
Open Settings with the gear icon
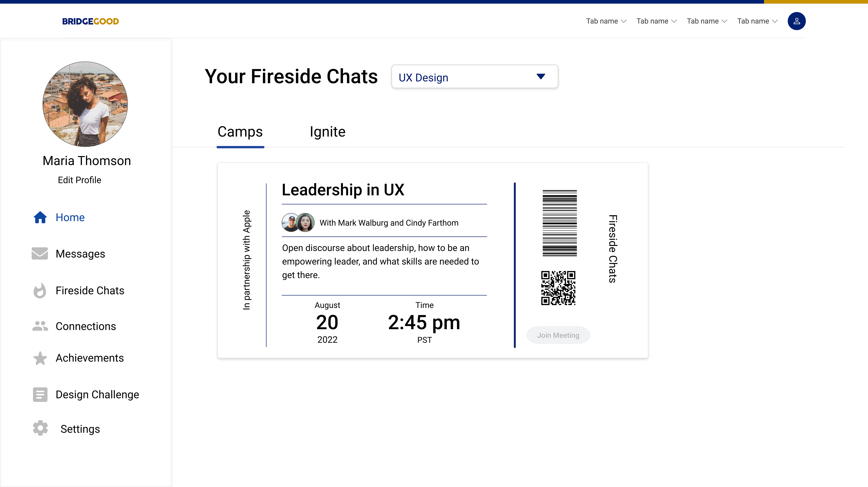(40, 428)
